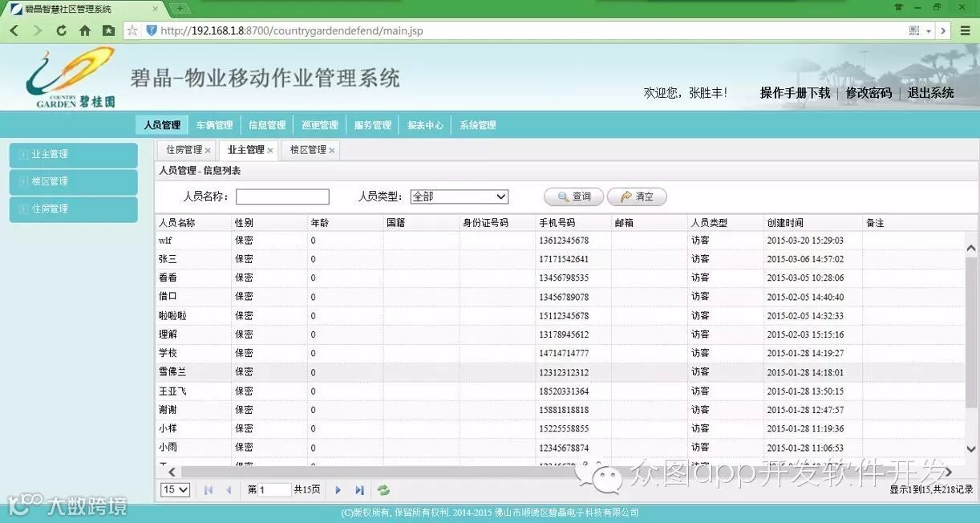The height and width of the screenshot is (523, 980).
Task: Go to first page of list
Action: (x=209, y=490)
